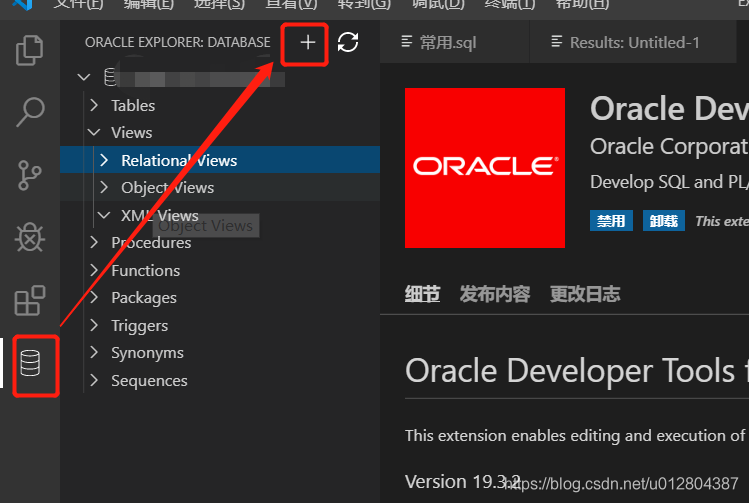Expand the Relational Views chevron
Image resolution: width=749 pixels, height=503 pixels.
tap(104, 160)
